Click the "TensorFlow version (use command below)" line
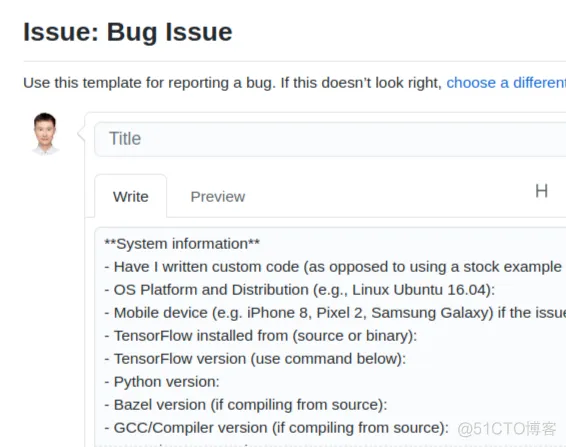 pyautogui.click(x=255, y=359)
